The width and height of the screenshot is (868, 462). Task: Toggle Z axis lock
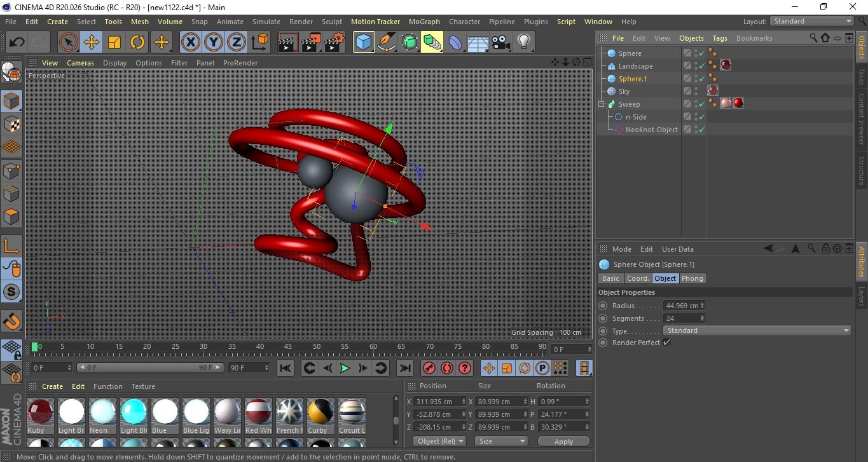point(237,43)
